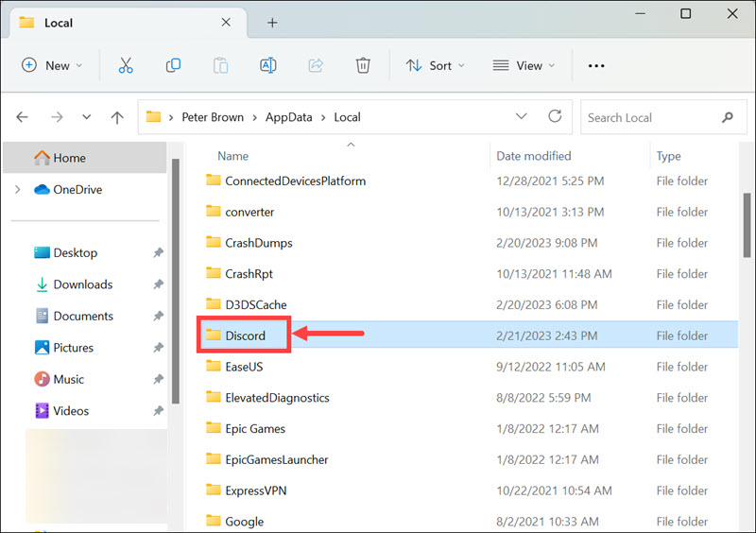Click the file list vertical scrollbar

746,217
